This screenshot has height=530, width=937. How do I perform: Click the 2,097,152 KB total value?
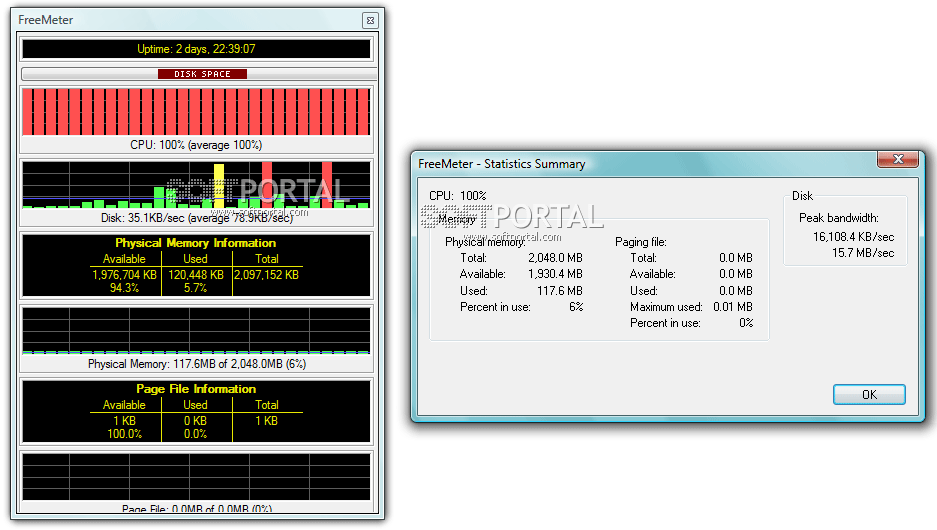[x=267, y=275]
